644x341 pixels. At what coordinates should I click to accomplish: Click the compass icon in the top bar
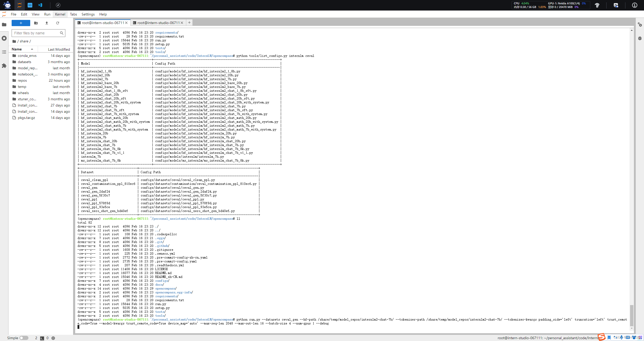58,5
